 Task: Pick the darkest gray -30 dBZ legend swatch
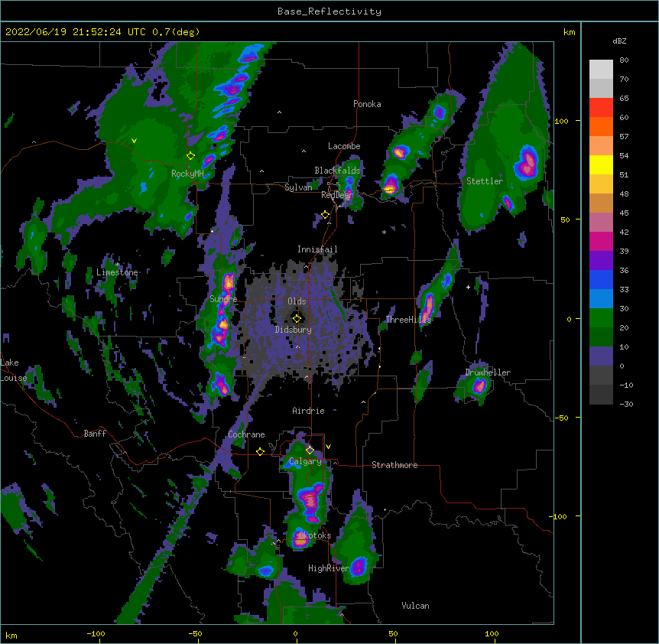click(601, 395)
